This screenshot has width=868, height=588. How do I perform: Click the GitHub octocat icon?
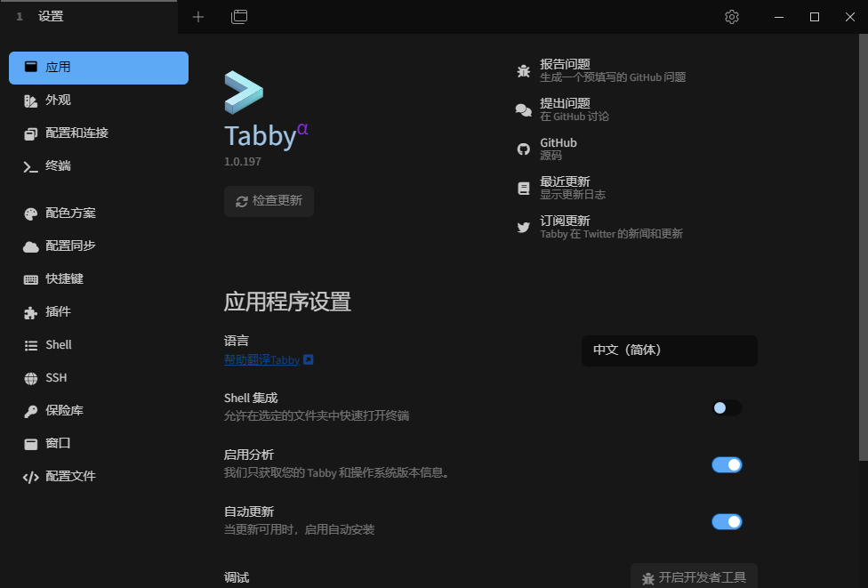tap(523, 149)
